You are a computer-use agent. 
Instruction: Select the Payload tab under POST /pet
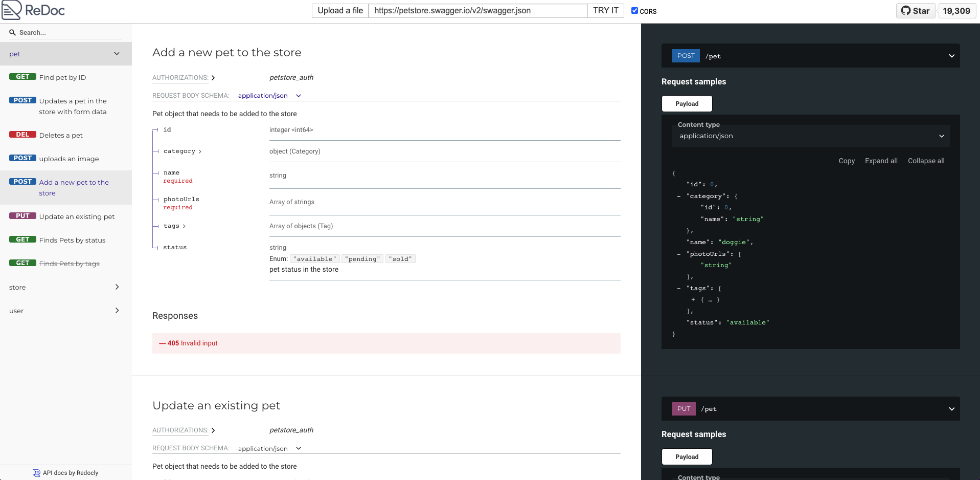point(687,104)
